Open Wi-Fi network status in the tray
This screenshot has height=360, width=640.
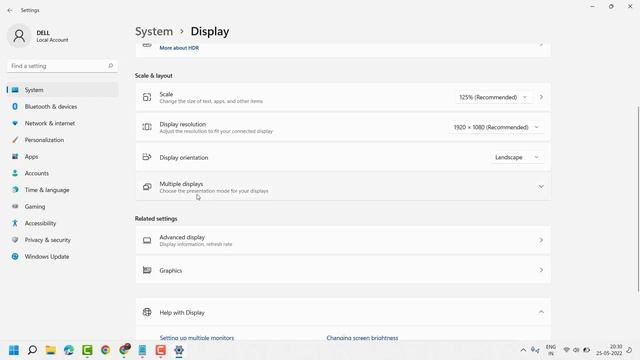567,350
